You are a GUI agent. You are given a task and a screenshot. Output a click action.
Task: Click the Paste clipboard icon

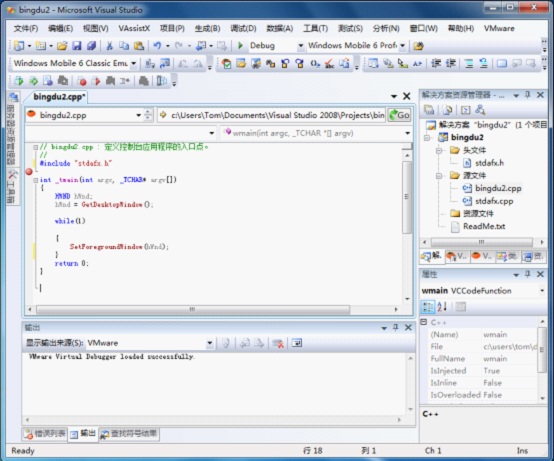point(139,46)
